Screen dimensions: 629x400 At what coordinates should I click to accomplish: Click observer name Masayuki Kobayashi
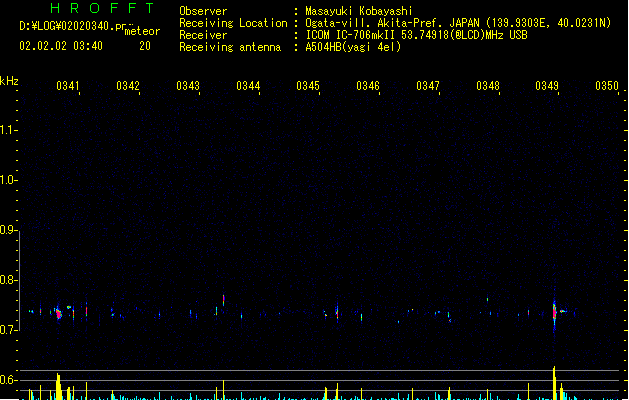point(359,11)
